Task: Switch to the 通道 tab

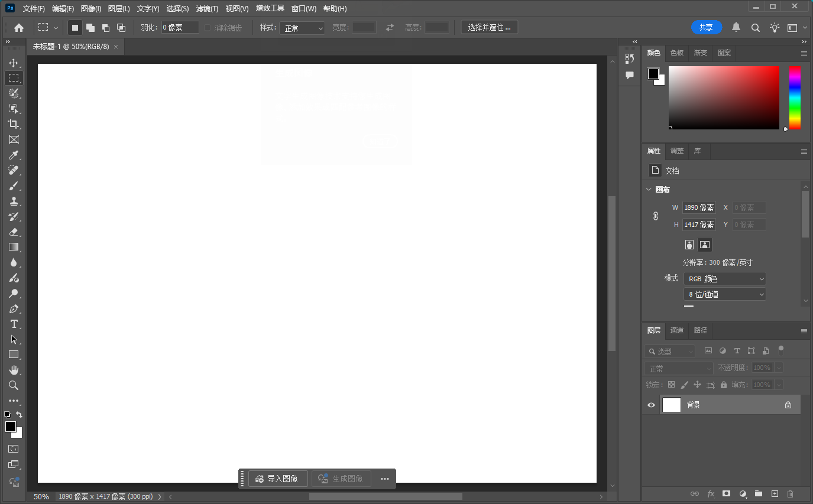Action: pos(677,330)
